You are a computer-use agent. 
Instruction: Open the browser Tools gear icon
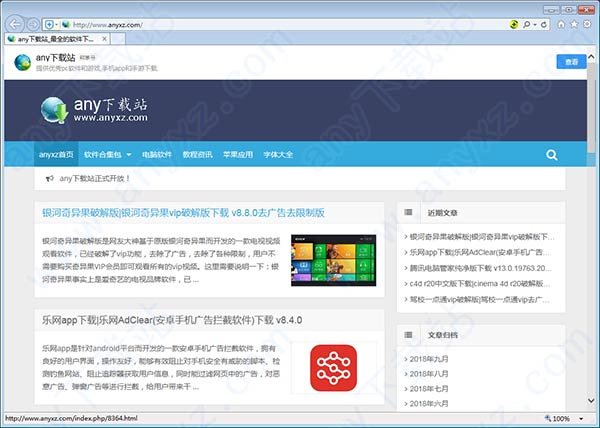point(587,24)
